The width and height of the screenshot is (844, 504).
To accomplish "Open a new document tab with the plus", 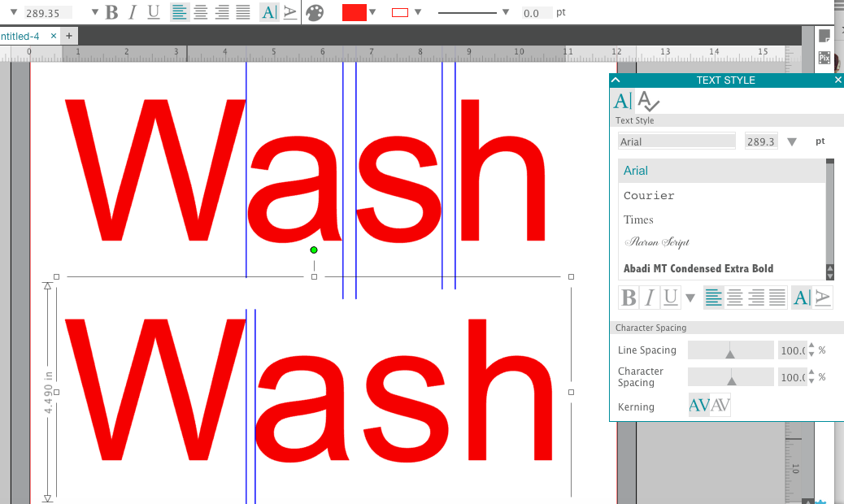I will [x=70, y=36].
